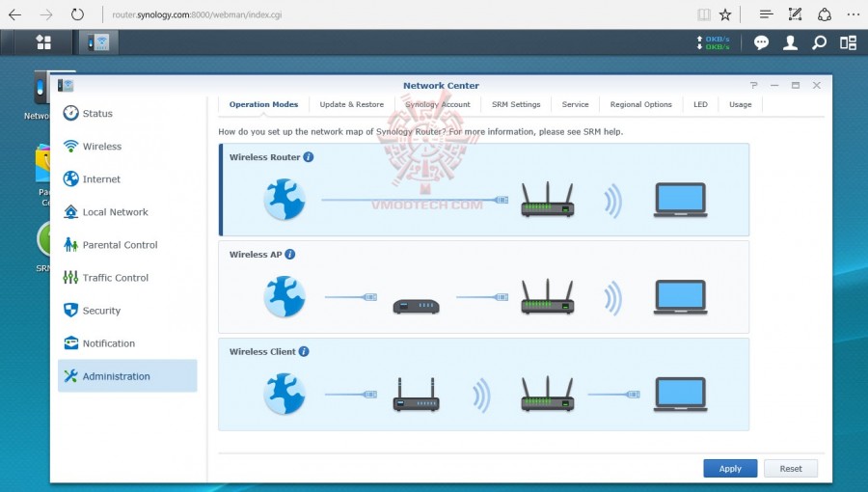
Task: Select Administration in the sidebar
Action: [x=127, y=376]
